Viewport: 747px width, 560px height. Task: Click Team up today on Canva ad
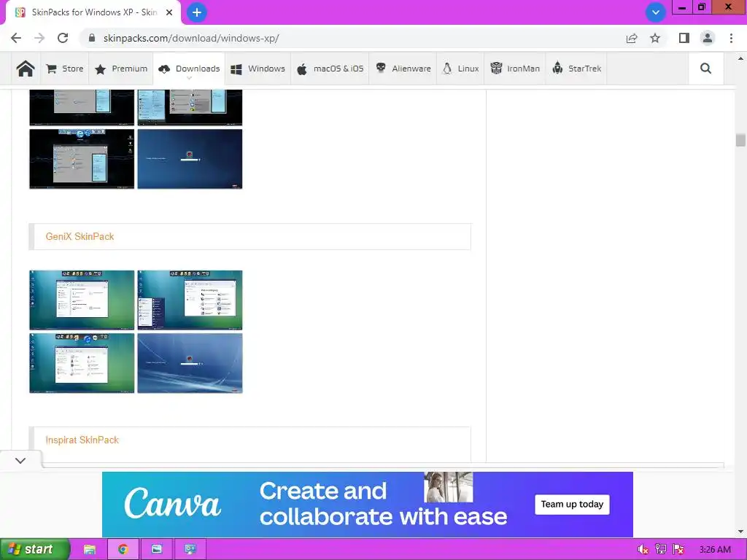pyautogui.click(x=572, y=505)
